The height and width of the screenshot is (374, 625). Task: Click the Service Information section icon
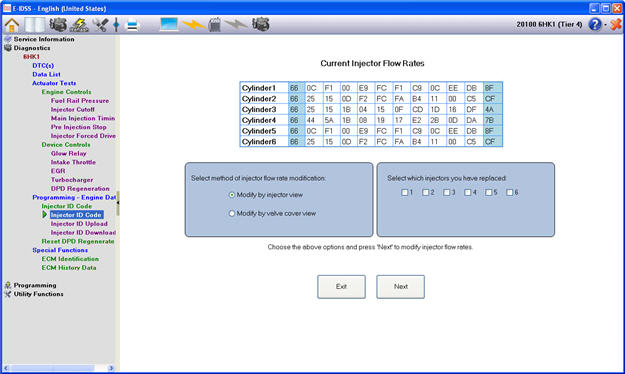point(8,39)
